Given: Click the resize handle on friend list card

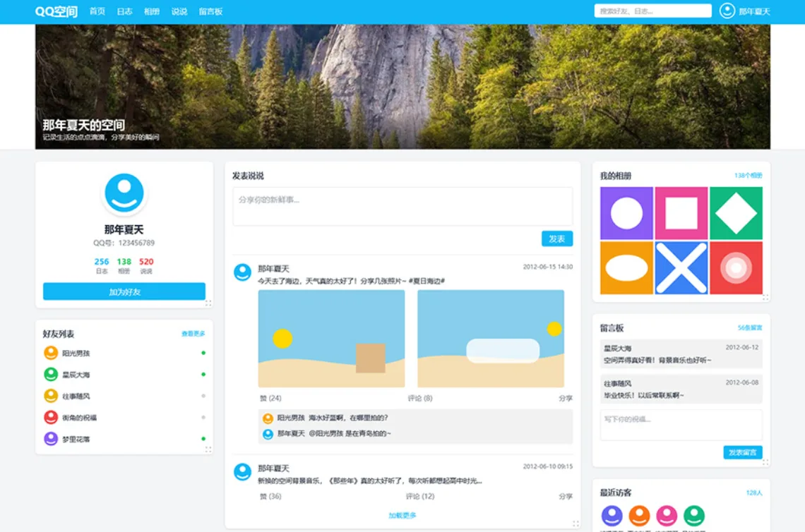Looking at the screenshot, I should 208,449.
